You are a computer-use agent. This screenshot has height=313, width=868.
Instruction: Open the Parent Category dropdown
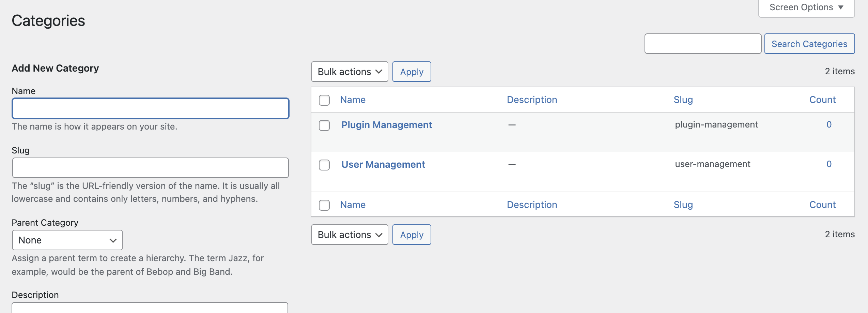67,240
